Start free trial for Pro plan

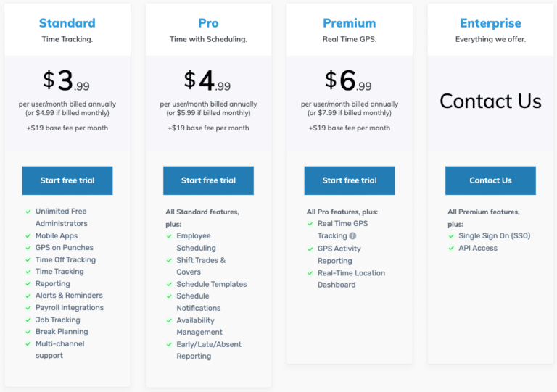(208, 180)
